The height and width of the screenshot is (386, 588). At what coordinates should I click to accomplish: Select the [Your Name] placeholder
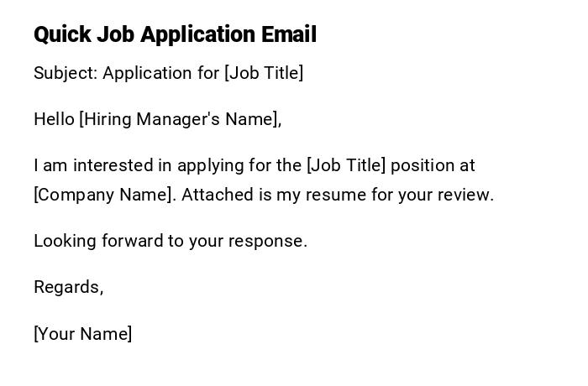click(x=83, y=334)
